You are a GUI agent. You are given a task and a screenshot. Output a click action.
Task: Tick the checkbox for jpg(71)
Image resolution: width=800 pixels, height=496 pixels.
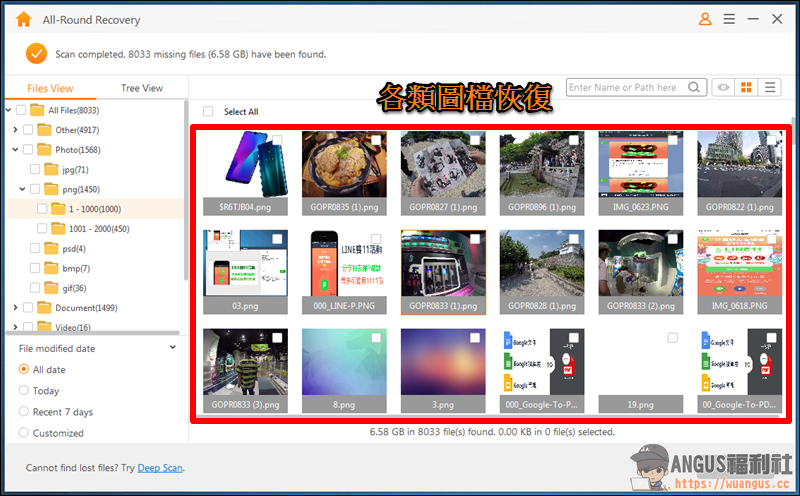tap(35, 169)
